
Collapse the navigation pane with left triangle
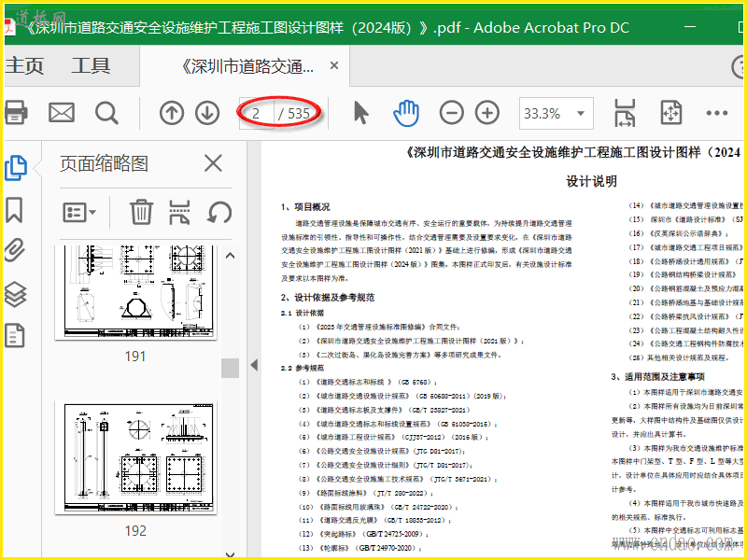pos(254,365)
